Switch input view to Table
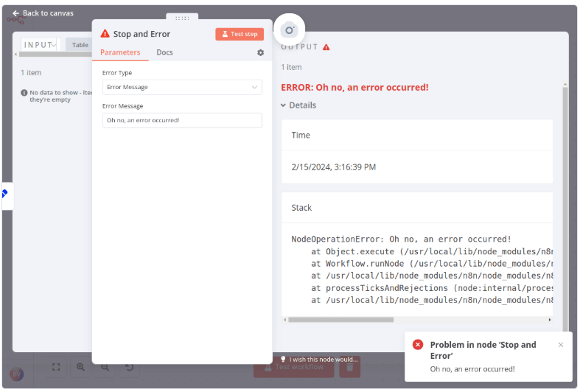 pos(80,45)
